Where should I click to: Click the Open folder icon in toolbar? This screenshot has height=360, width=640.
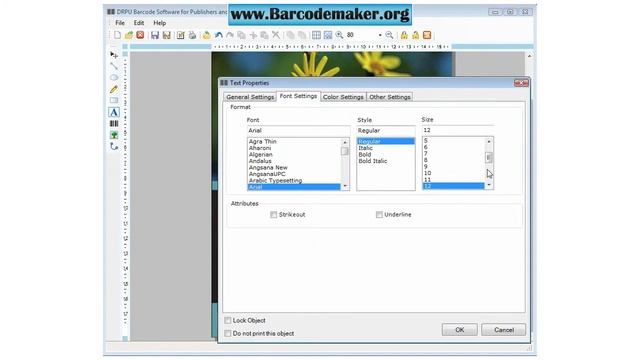pyautogui.click(x=129, y=35)
